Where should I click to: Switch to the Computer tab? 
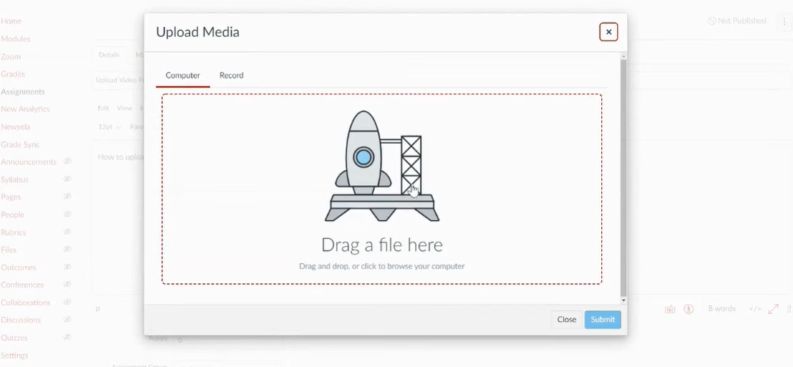click(183, 75)
